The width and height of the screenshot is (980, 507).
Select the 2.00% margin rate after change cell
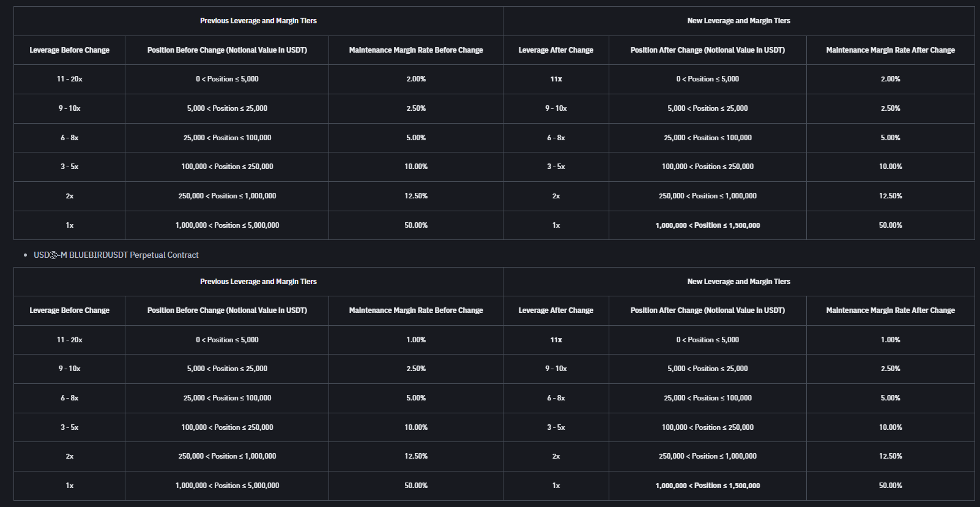click(x=890, y=79)
